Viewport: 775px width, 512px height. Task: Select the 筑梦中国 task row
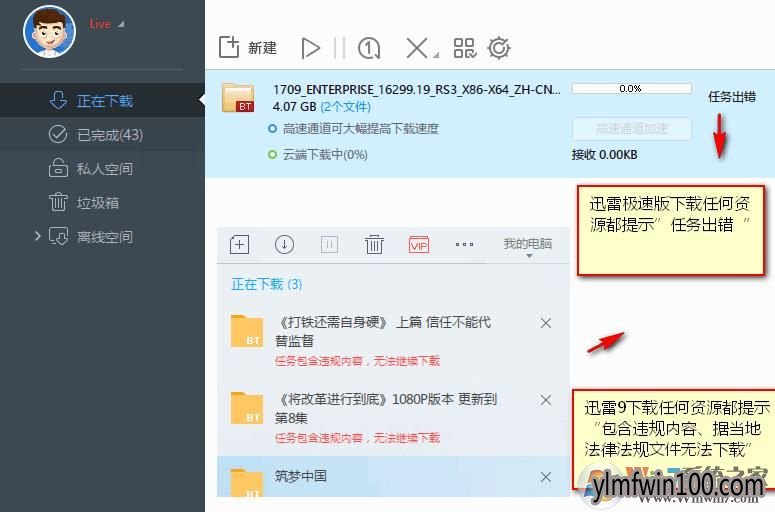pyautogui.click(x=393, y=476)
